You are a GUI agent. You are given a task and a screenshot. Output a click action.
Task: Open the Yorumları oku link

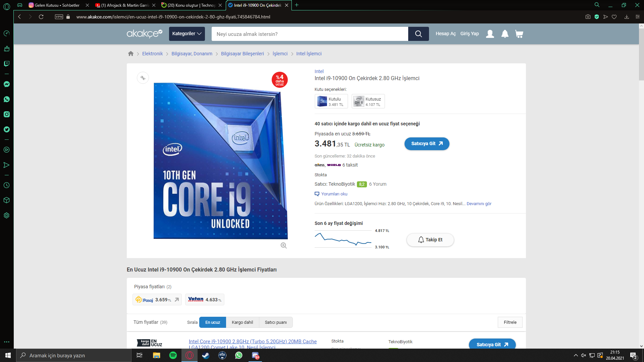334,194
